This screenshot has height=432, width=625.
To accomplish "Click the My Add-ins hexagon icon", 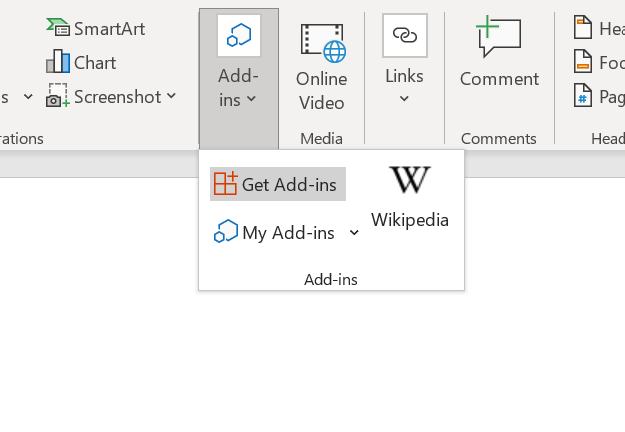I will [226, 232].
